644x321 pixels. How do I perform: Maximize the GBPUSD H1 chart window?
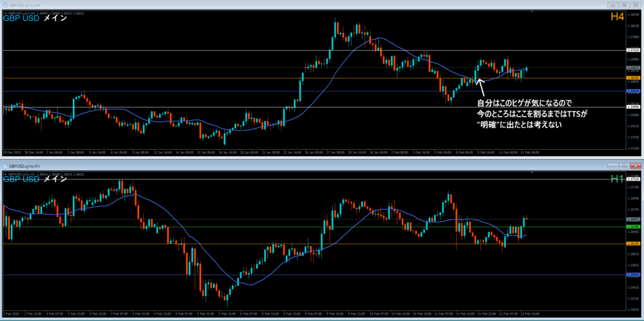[x=624, y=166]
